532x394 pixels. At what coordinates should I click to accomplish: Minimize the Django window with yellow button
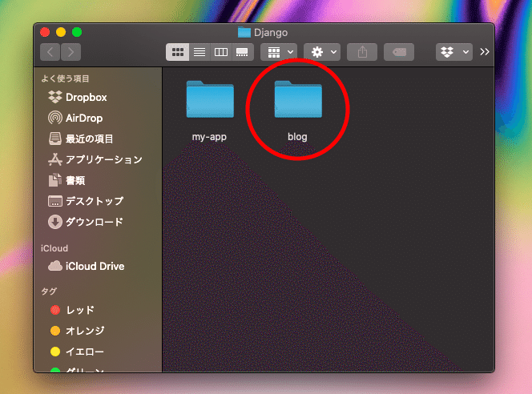coord(61,32)
